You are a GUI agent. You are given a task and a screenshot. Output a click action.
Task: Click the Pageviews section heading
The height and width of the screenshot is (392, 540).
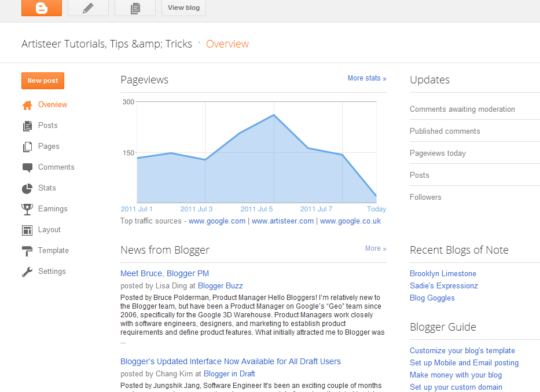[144, 80]
